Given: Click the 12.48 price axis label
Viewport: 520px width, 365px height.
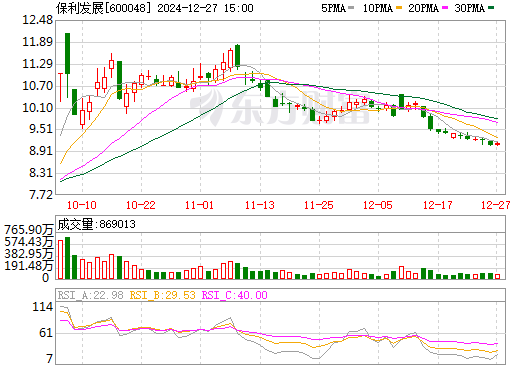Looking at the screenshot, I should 37,20.
